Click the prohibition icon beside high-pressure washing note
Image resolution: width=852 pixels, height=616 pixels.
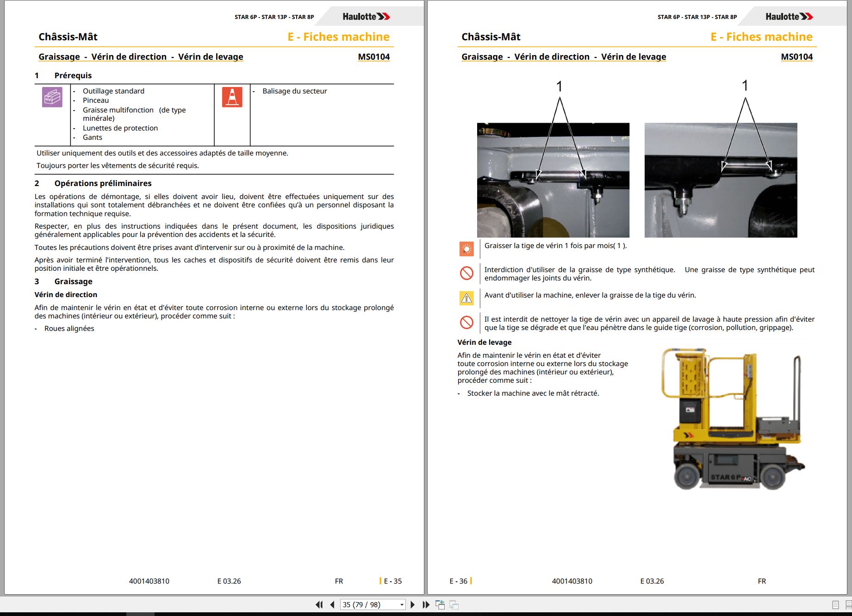(x=466, y=322)
